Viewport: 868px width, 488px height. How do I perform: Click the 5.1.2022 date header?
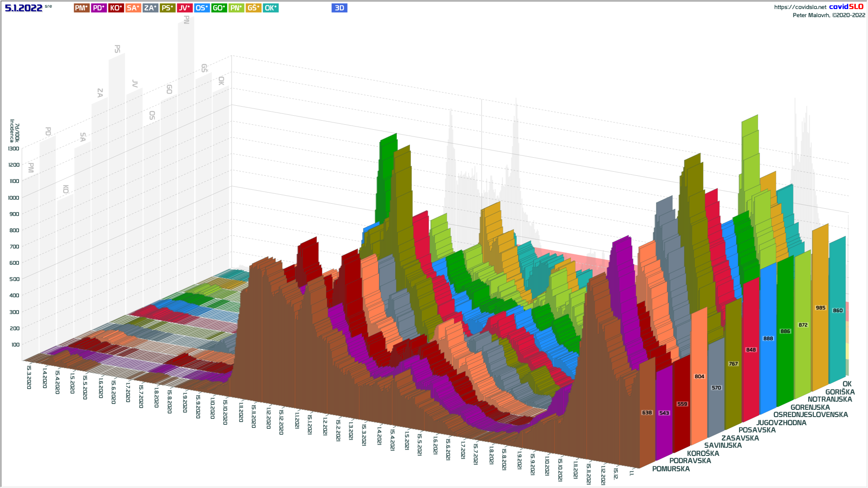pyautogui.click(x=24, y=8)
